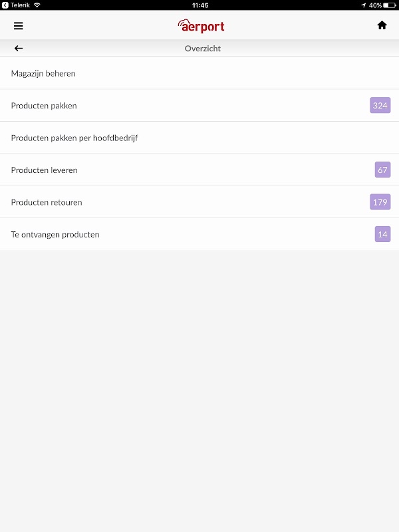Go to the home screen icon

point(382,25)
